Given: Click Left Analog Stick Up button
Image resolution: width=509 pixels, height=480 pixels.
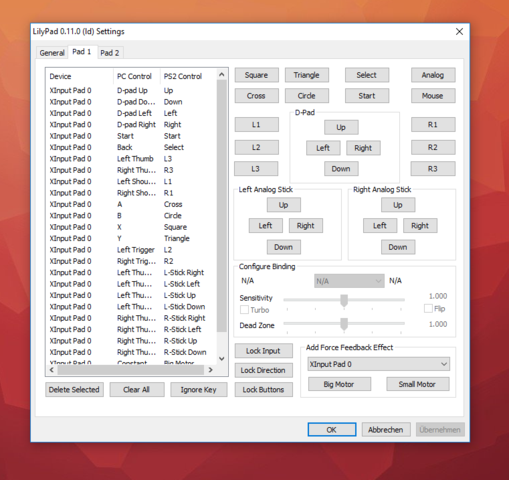Looking at the screenshot, I should 284,205.
